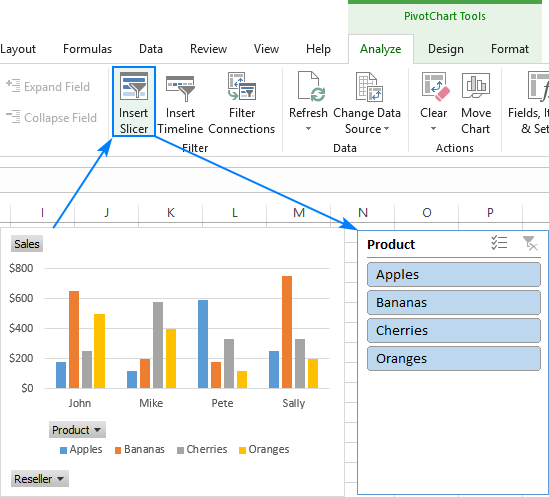Image resolution: width=549 pixels, height=497 pixels.
Task: Select column I header
Action: coord(42,212)
